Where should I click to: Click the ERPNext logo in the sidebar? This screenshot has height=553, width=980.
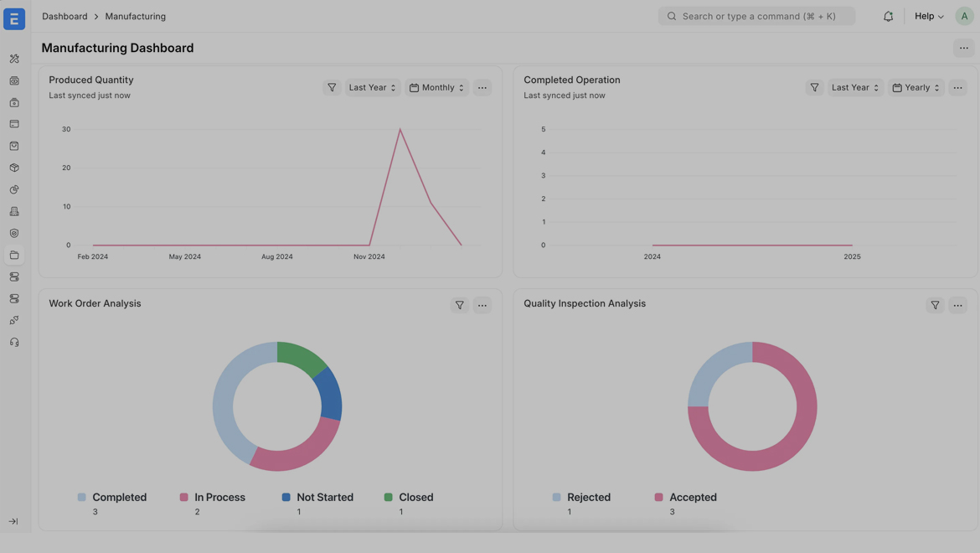point(14,18)
